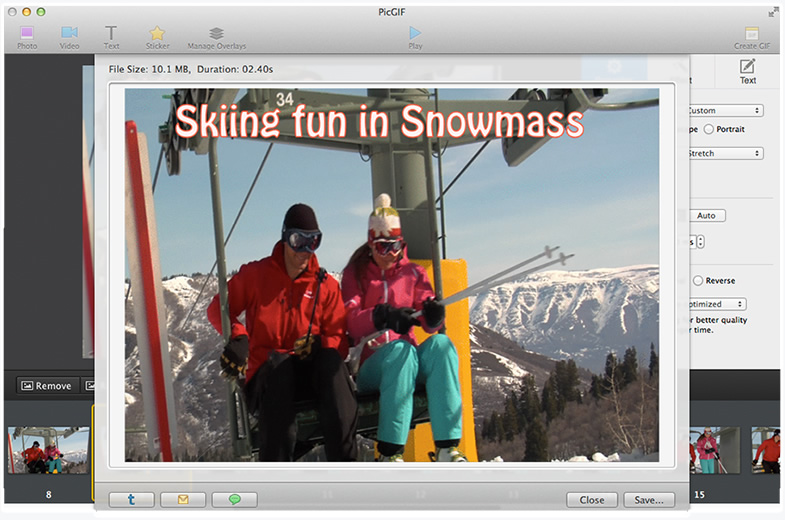
Task: Click the Photo toolbar icon
Action: pyautogui.click(x=27, y=36)
